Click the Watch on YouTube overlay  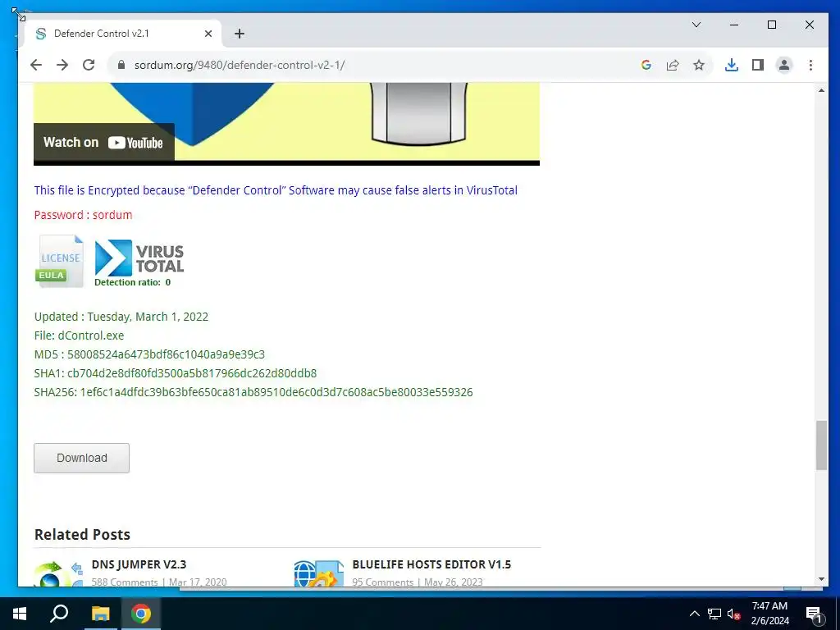point(104,142)
